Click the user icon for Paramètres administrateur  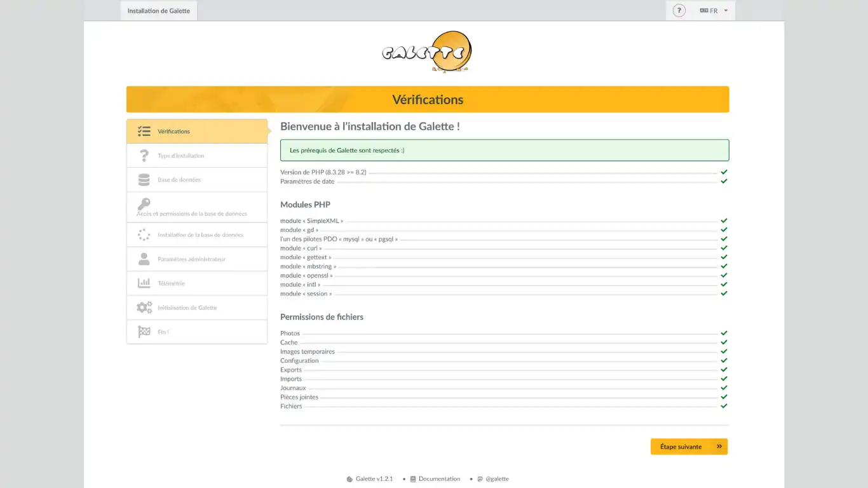click(144, 259)
